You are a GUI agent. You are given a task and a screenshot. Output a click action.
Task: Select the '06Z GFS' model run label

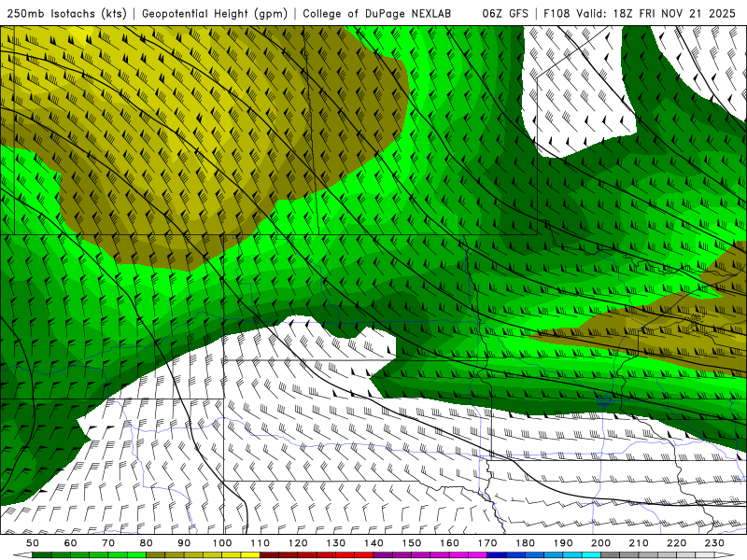[x=505, y=14]
